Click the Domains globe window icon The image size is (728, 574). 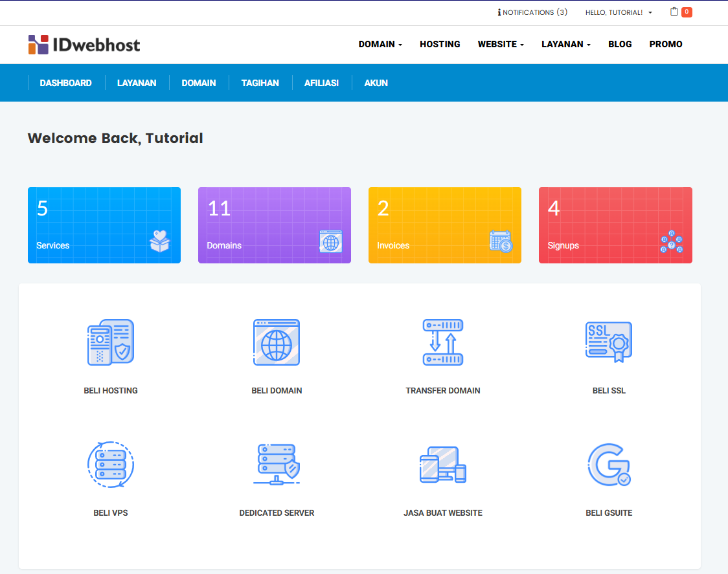tap(331, 241)
